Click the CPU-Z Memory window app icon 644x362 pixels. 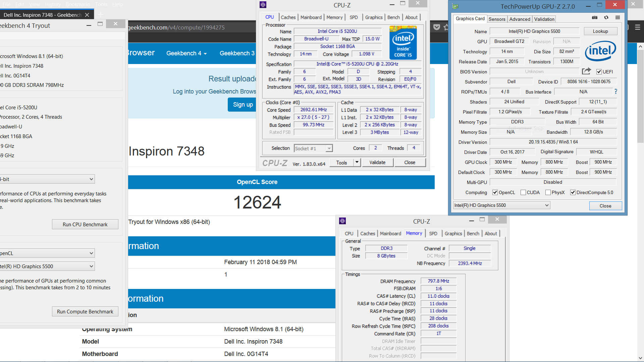pyautogui.click(x=342, y=221)
